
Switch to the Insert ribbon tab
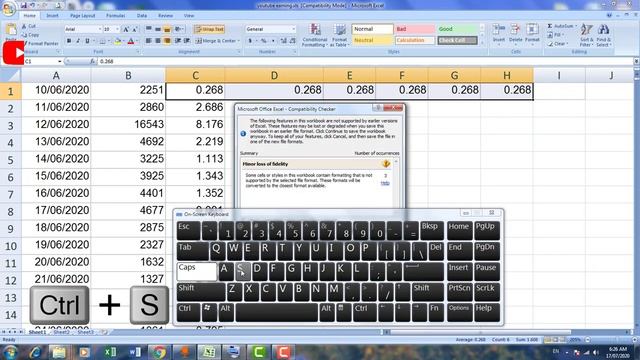(52, 16)
